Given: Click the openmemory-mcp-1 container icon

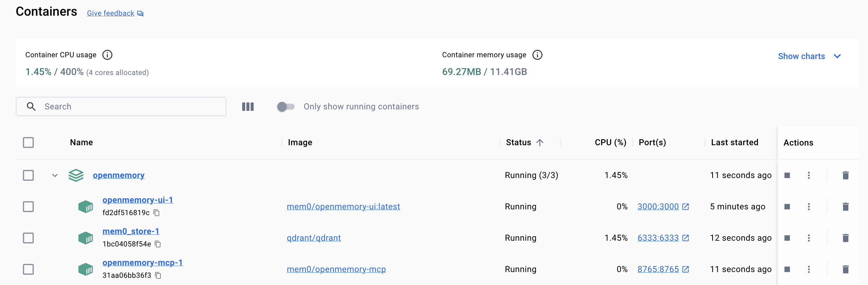Looking at the screenshot, I should 86,269.
